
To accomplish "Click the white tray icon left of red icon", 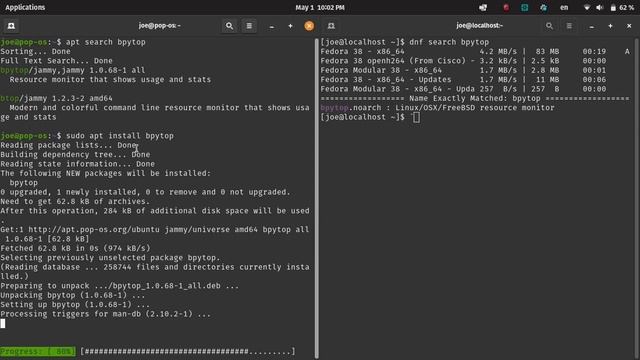I will pyautogui.click(x=483, y=7).
